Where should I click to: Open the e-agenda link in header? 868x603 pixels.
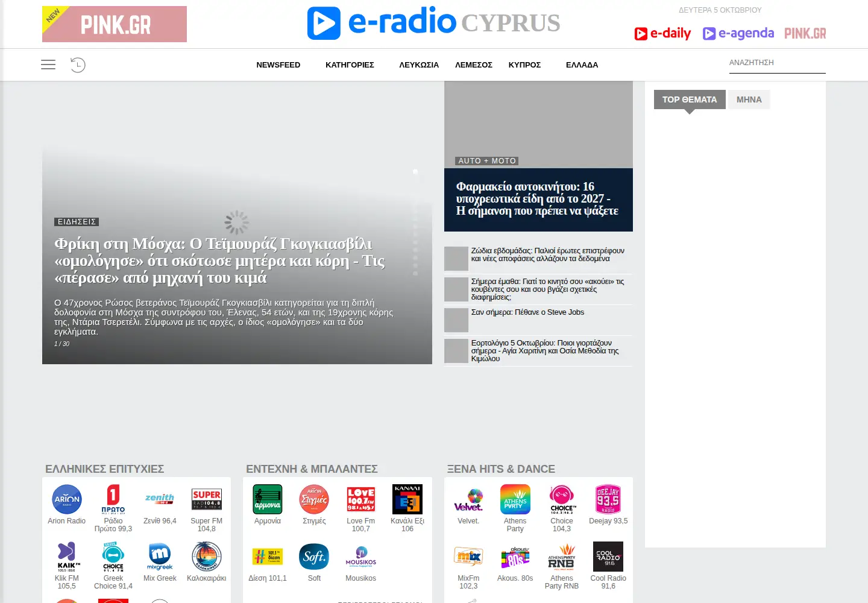(x=738, y=34)
